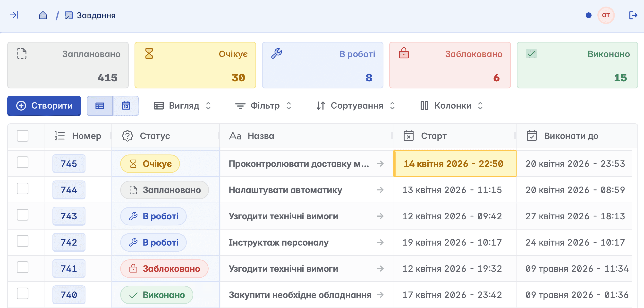The image size is (644, 308).
Task: Click the sidebar expand arrow icon
Action: (14, 15)
